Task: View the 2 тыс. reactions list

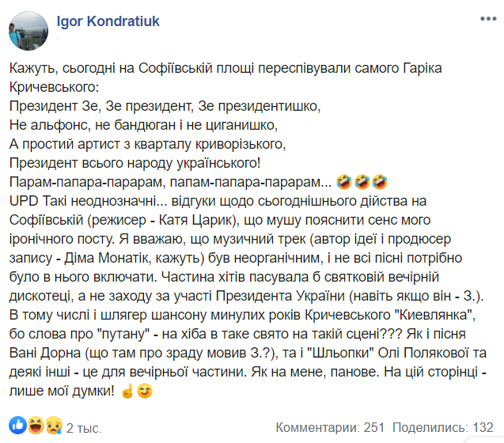Action: coord(83,429)
